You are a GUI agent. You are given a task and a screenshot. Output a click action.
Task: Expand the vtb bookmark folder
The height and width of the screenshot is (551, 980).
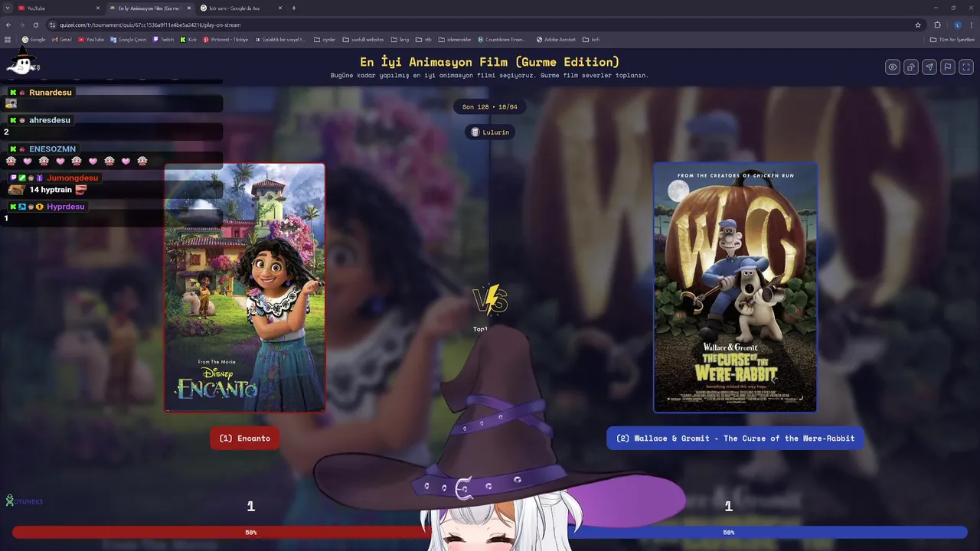[x=424, y=40]
